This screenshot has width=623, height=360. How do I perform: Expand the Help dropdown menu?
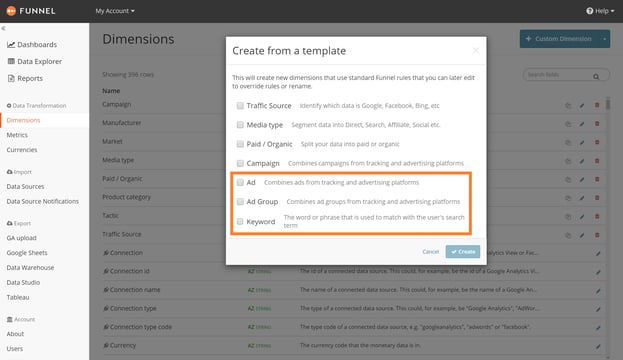[600, 11]
